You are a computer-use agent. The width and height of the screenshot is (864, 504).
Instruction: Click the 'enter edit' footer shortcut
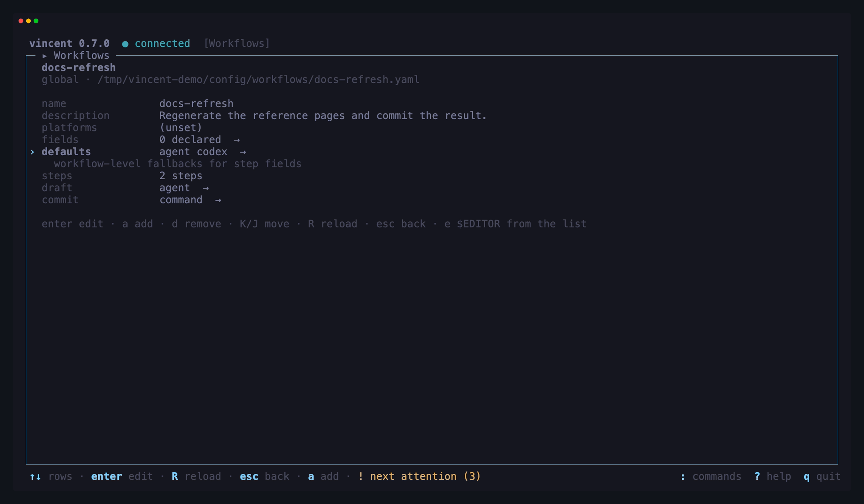point(122,476)
